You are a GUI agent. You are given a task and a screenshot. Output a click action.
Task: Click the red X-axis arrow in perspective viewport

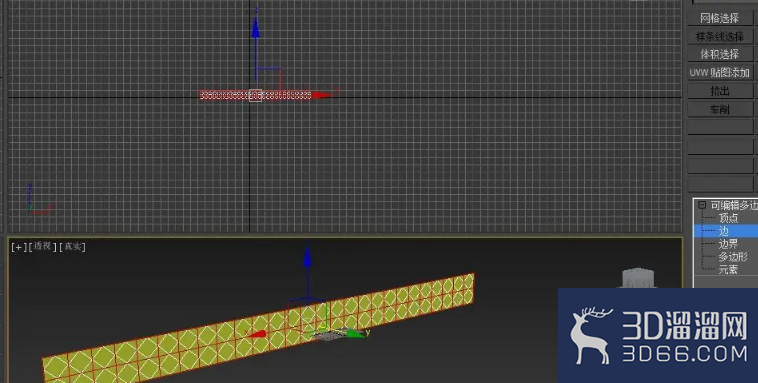tap(256, 333)
